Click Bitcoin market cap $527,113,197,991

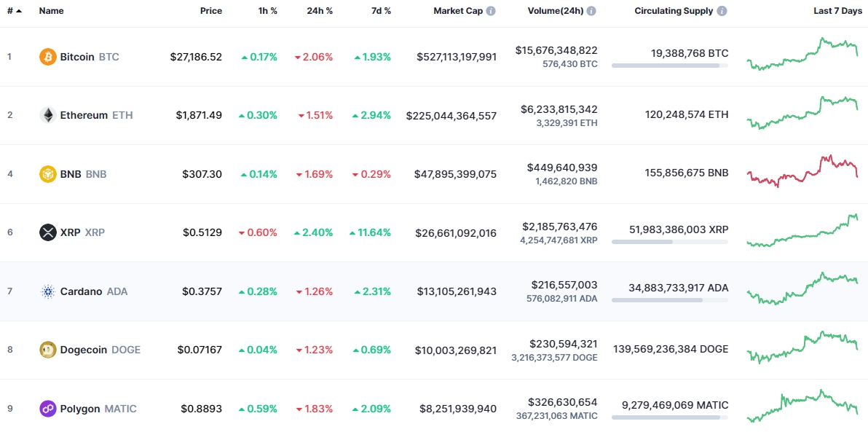pos(456,57)
